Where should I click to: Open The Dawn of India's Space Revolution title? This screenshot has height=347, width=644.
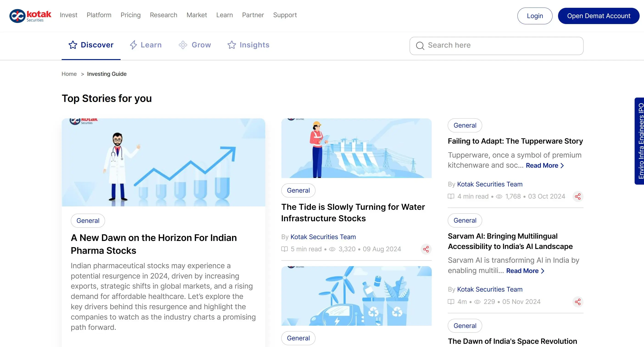[512, 341]
